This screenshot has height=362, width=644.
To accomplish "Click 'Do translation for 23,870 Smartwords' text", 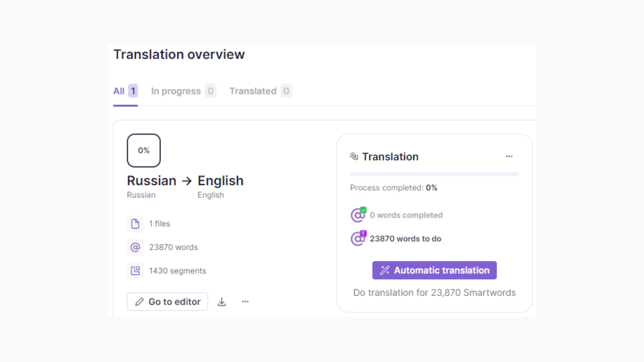I will click(x=434, y=293).
